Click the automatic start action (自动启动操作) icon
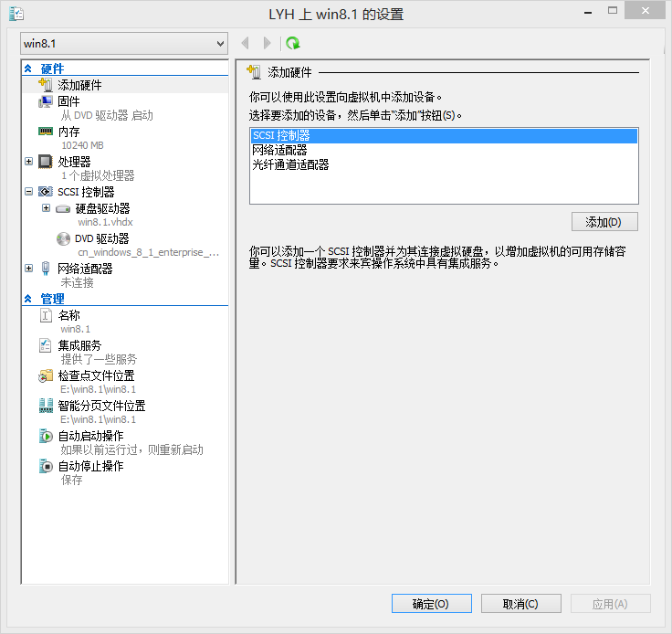This screenshot has height=634, width=672. click(46, 436)
